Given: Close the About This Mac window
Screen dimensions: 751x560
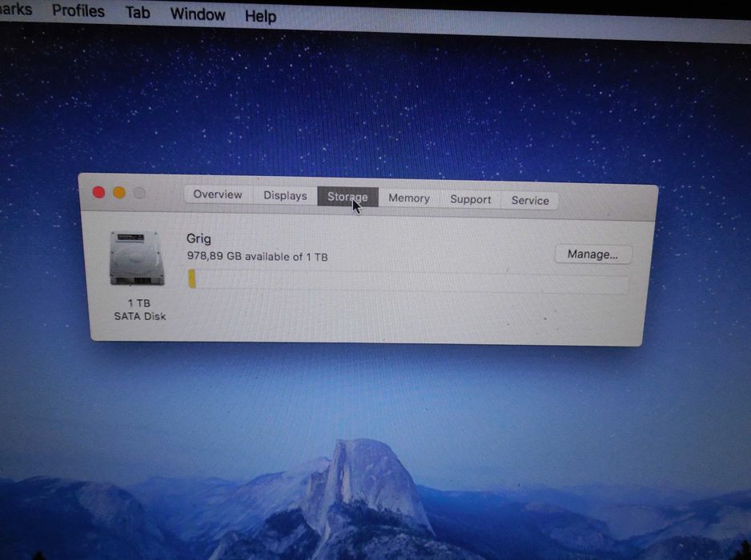Looking at the screenshot, I should pos(98,193).
